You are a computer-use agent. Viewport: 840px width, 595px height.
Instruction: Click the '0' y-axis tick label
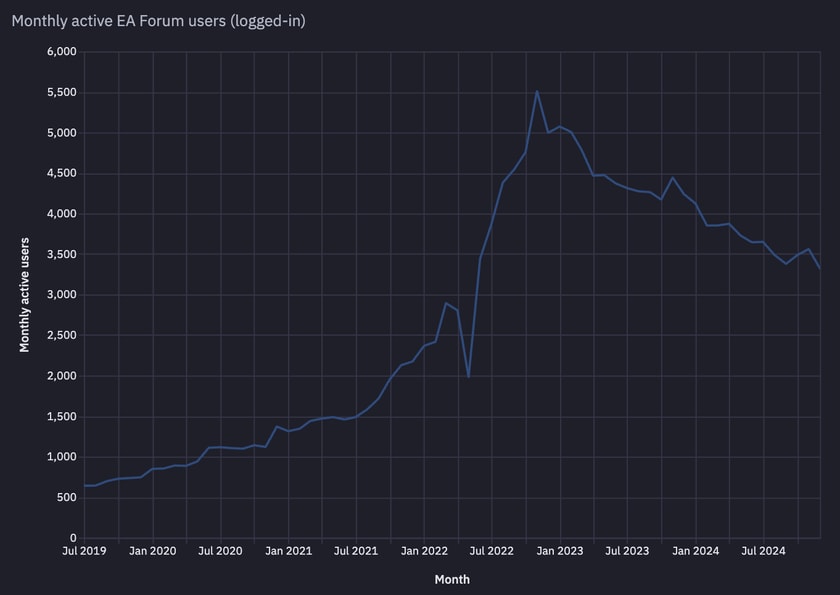73,538
